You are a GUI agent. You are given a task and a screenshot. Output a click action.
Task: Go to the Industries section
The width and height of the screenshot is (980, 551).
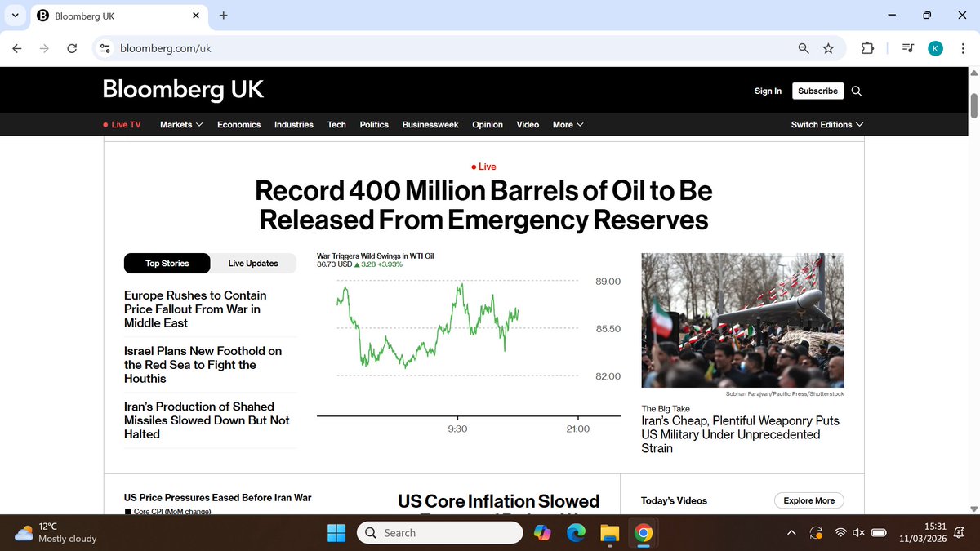tap(294, 125)
